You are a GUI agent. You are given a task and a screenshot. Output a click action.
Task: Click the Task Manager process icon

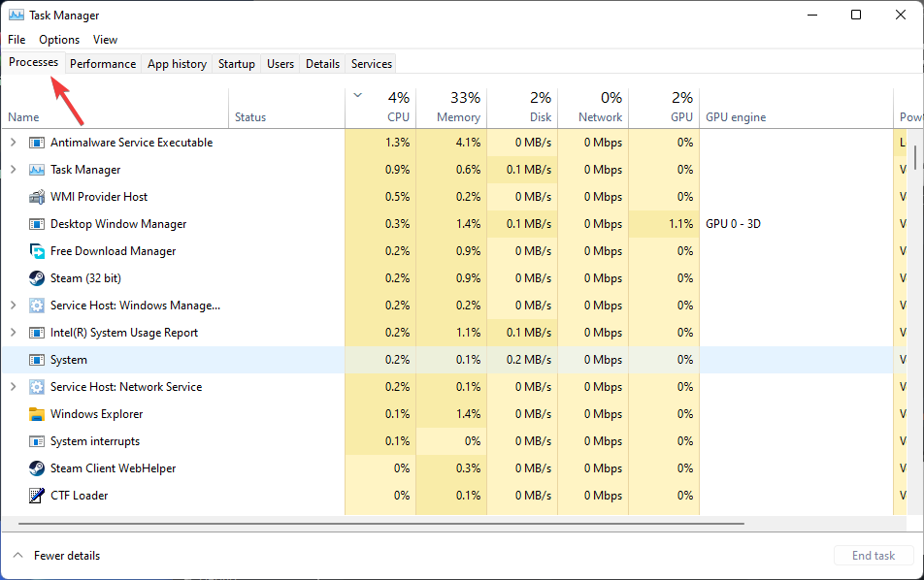(37, 170)
